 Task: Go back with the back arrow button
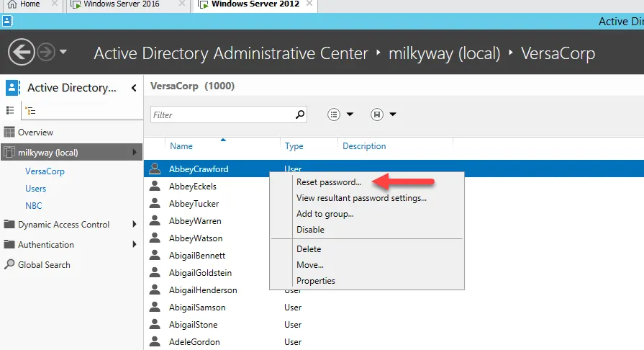22,53
